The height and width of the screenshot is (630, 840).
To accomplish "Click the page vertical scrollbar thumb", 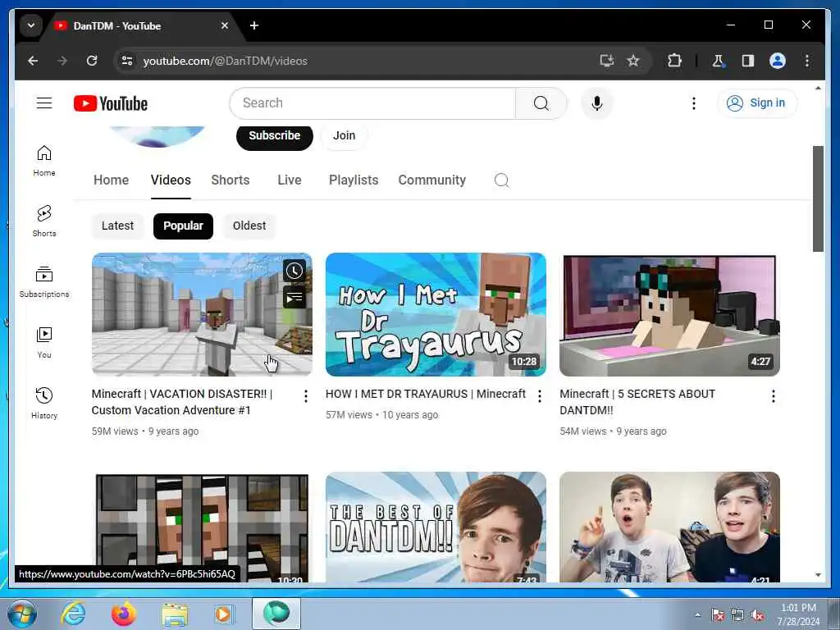I will [818, 199].
